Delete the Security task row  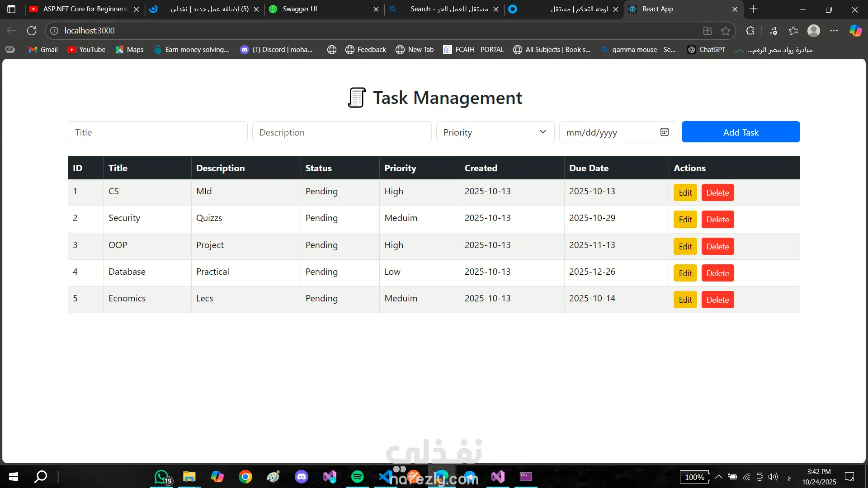pos(717,220)
